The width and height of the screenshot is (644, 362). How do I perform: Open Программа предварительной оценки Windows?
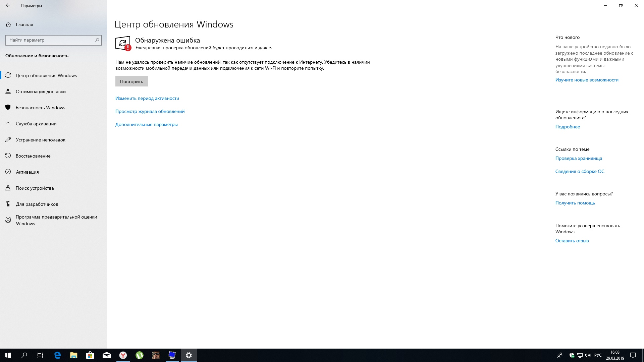[x=54, y=220]
